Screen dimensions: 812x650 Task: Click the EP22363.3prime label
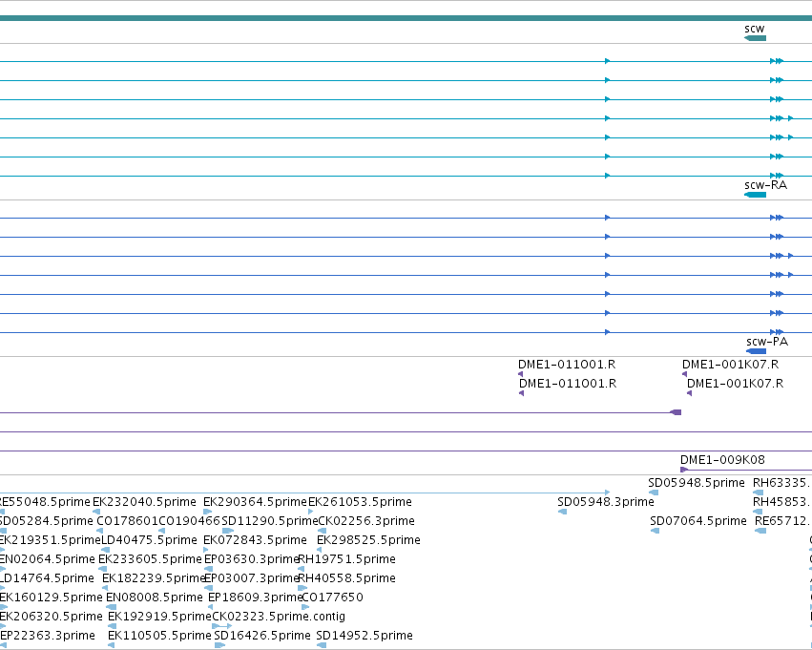(x=48, y=636)
